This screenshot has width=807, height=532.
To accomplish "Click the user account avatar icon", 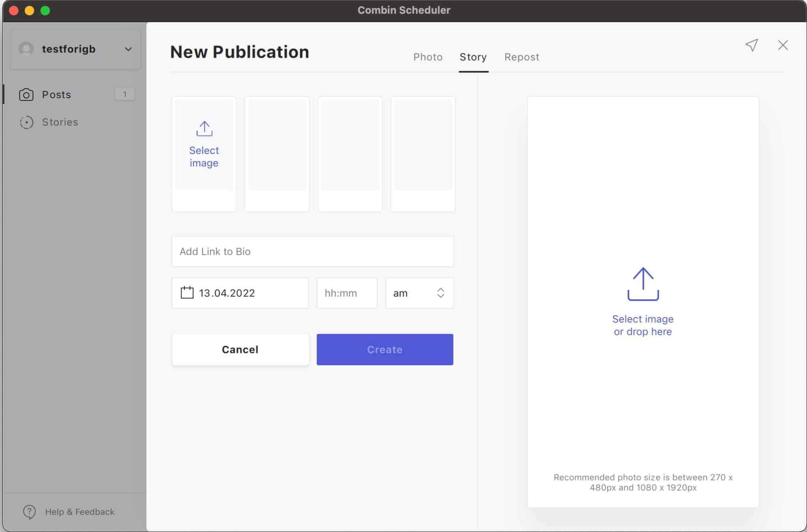I will click(26, 48).
